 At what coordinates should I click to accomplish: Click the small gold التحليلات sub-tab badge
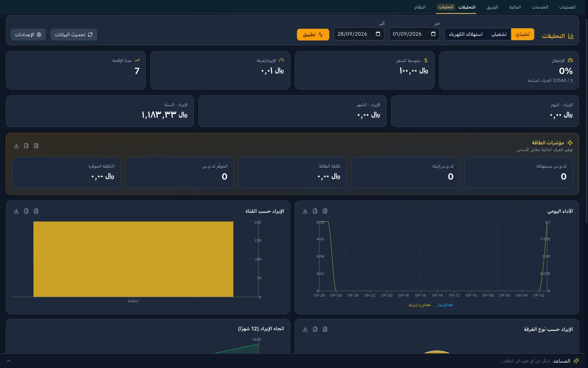[x=446, y=7]
